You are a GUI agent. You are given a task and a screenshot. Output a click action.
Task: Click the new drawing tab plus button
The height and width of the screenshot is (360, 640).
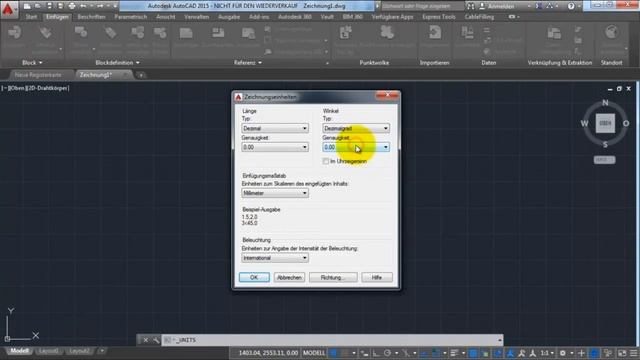point(141,75)
